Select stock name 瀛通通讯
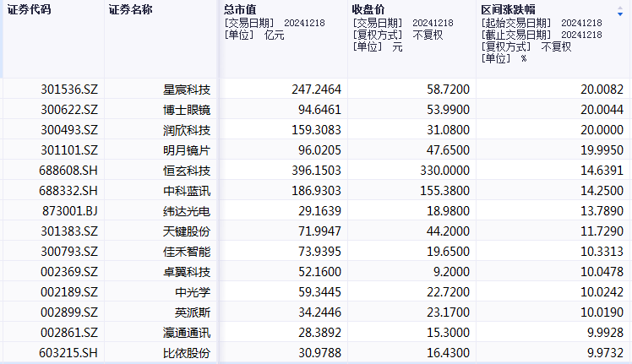The image size is (632, 364). (187, 333)
